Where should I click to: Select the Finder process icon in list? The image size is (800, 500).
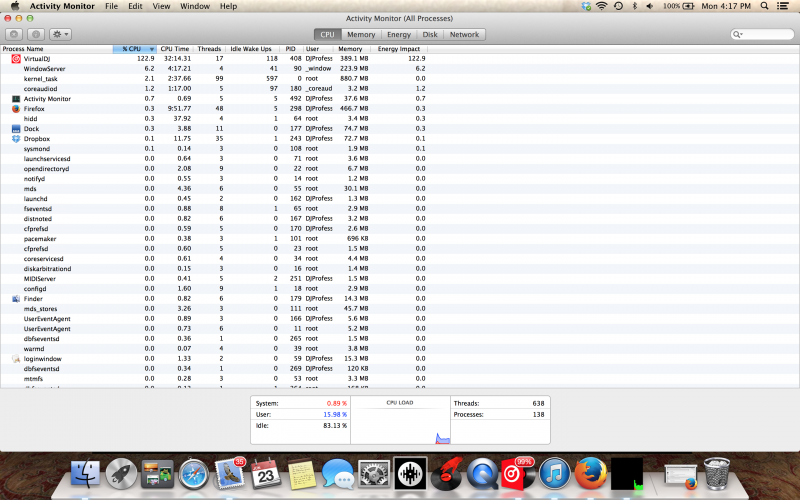tap(16, 298)
